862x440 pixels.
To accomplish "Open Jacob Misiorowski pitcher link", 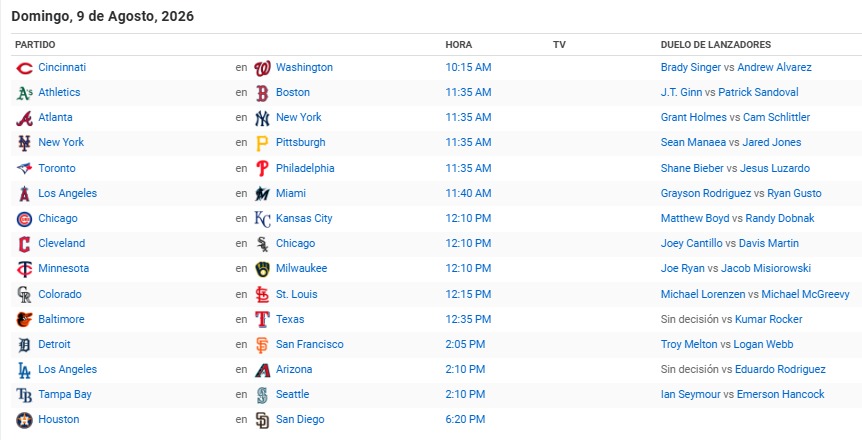I will [766, 268].
